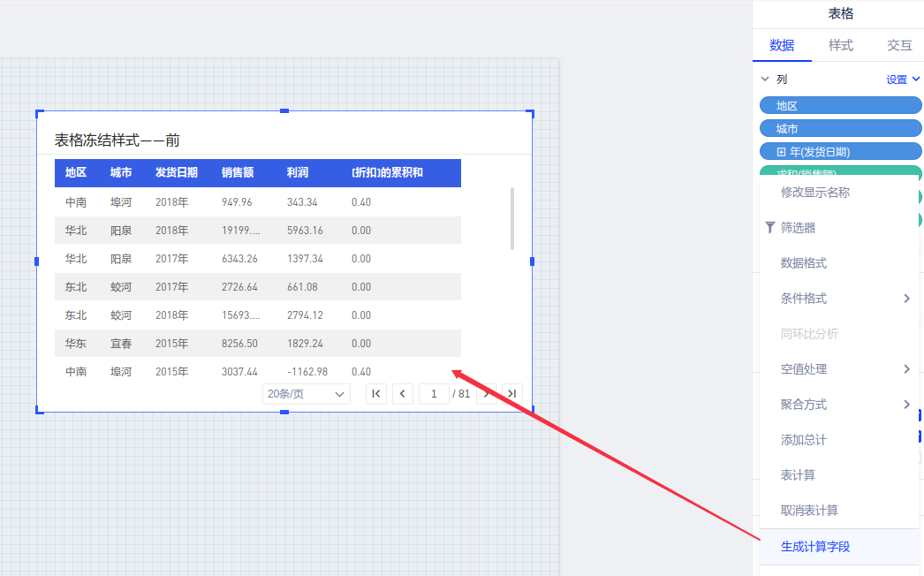Select 数据格式 menu option
The width and height of the screenshot is (924, 576).
coord(804,263)
